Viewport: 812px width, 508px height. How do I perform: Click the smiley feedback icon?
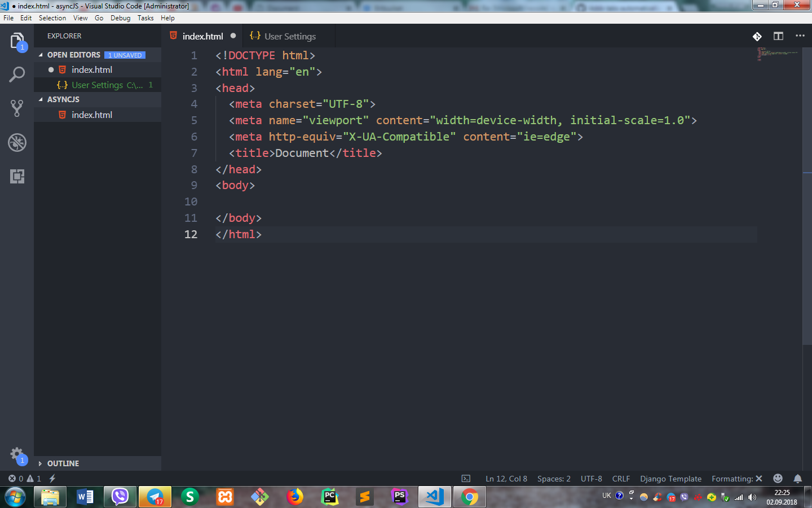pyautogui.click(x=777, y=478)
